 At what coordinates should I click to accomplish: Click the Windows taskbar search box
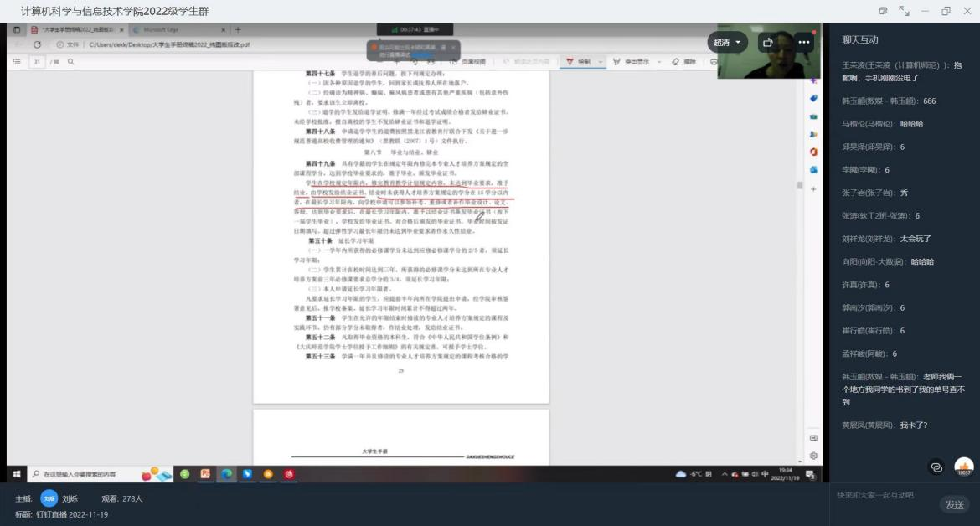84,474
